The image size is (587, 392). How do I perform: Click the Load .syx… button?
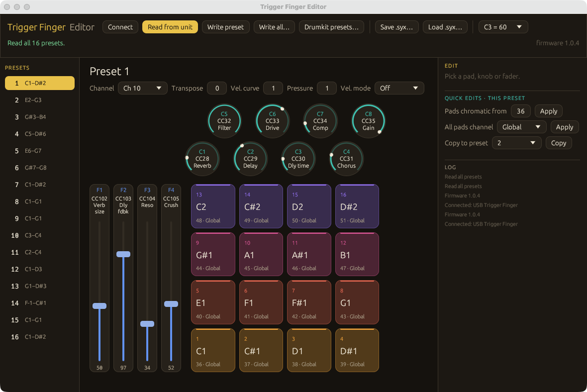tap(445, 27)
